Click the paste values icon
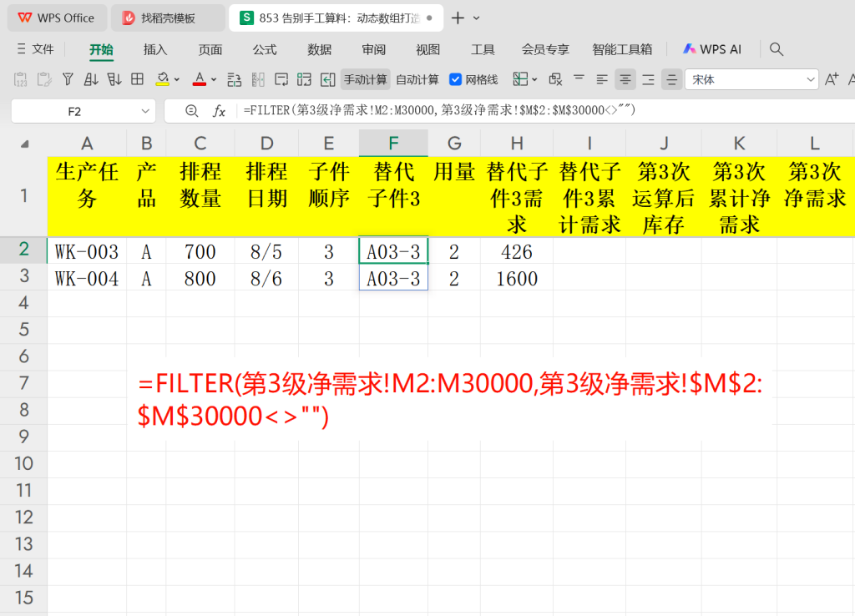This screenshot has height=616, width=855. point(20,79)
